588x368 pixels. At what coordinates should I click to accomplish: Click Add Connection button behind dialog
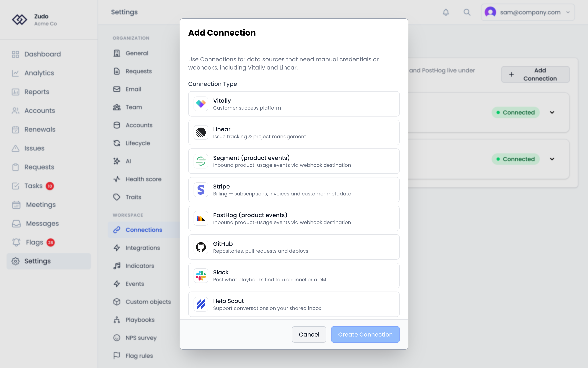pyautogui.click(x=535, y=74)
